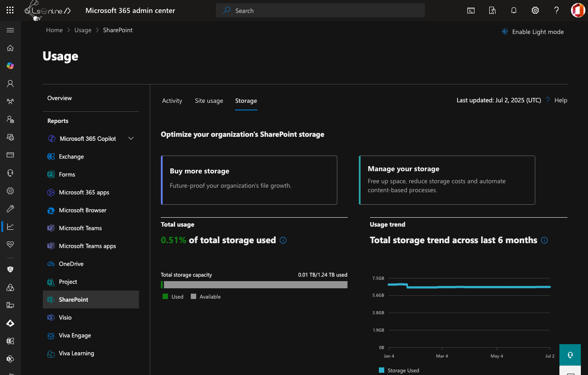Open Reports chart icon in rail

[10, 227]
